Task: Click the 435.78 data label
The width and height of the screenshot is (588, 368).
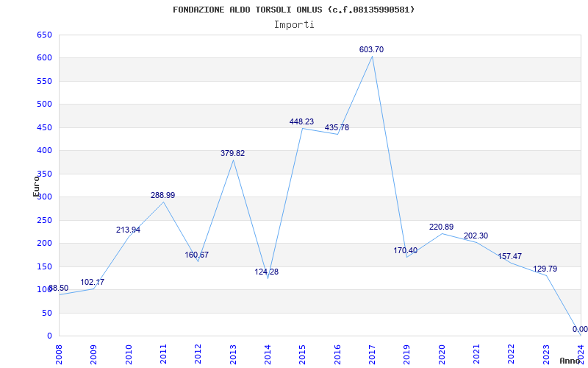Action: pos(337,127)
